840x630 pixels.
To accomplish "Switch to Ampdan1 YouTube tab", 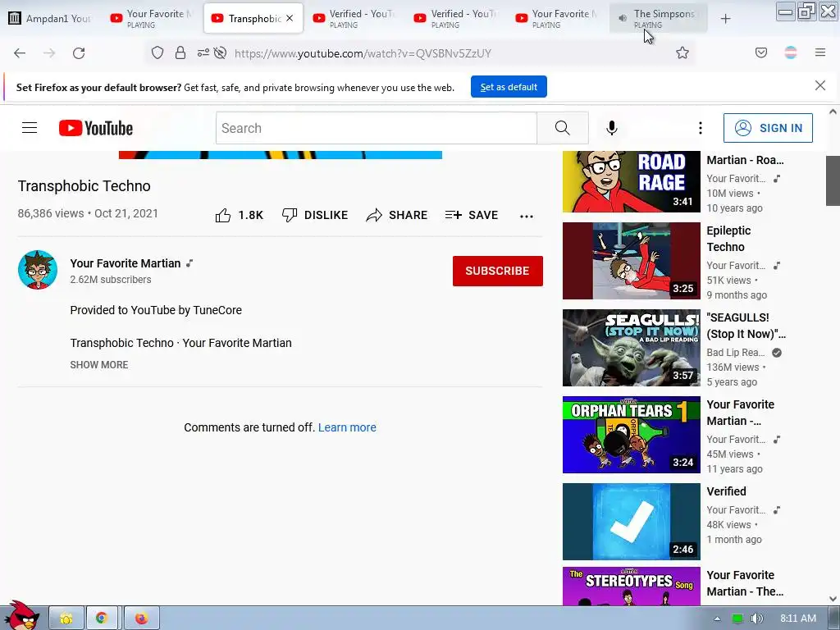I will tap(49, 19).
